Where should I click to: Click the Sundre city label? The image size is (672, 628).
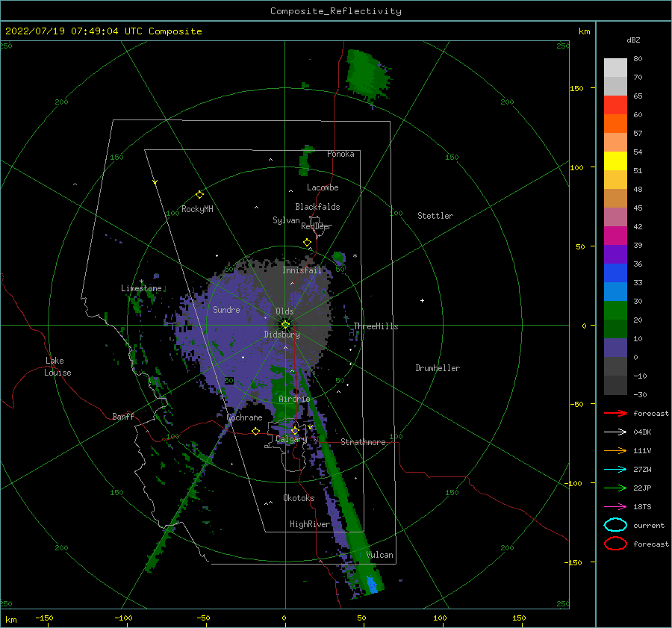226,309
